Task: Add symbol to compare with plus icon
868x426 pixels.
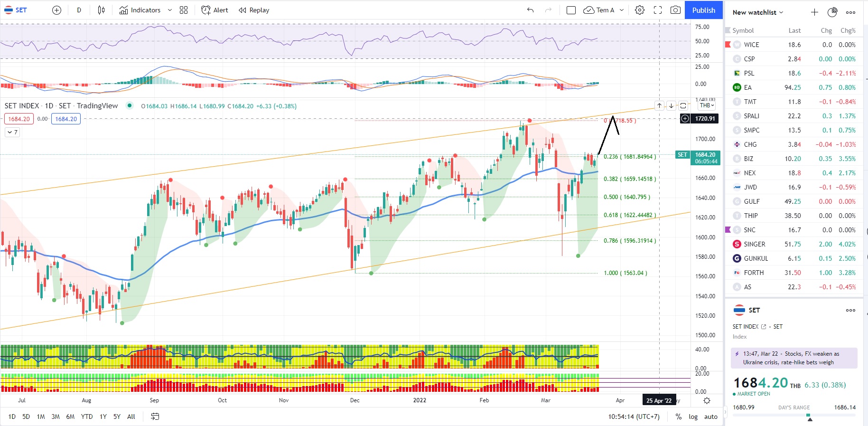Action: click(56, 10)
